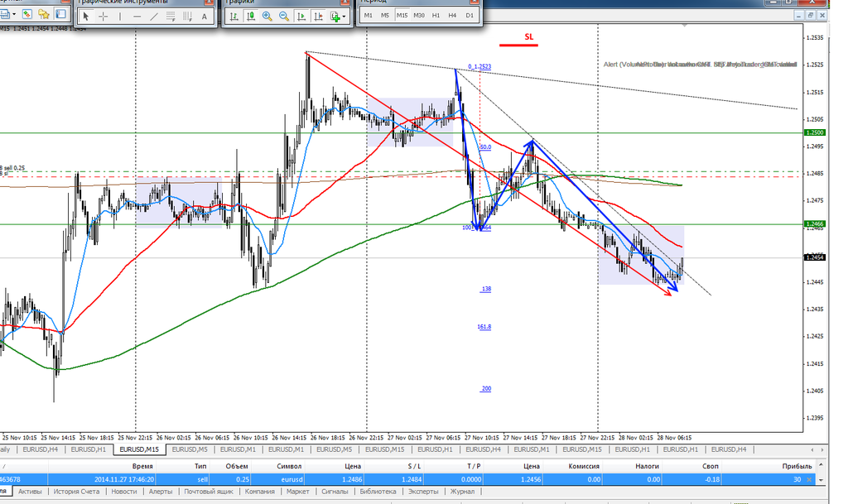The height and width of the screenshot is (504, 848).
Task: Sort orders by Тип column
Action: 200,466
